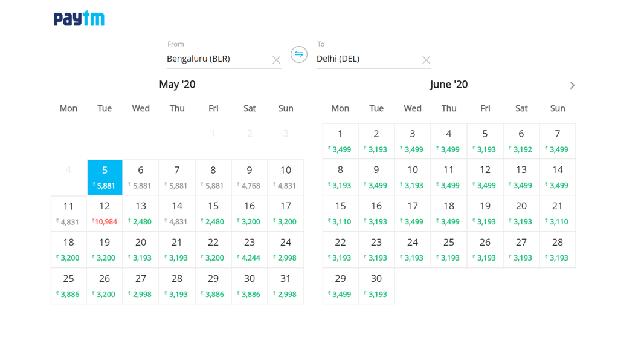Screen dimensions: 644x349
Task: Clear the From city field
Action: (276, 60)
